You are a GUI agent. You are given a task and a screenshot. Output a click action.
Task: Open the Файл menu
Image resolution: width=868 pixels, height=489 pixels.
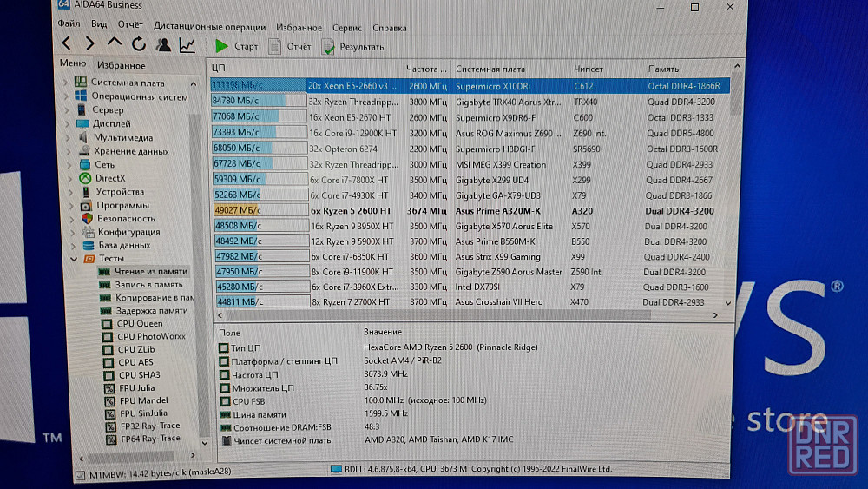point(69,23)
